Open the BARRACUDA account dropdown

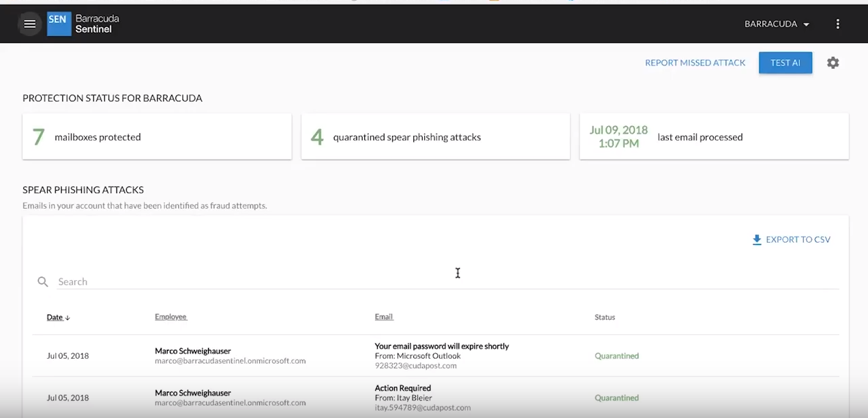(x=776, y=23)
